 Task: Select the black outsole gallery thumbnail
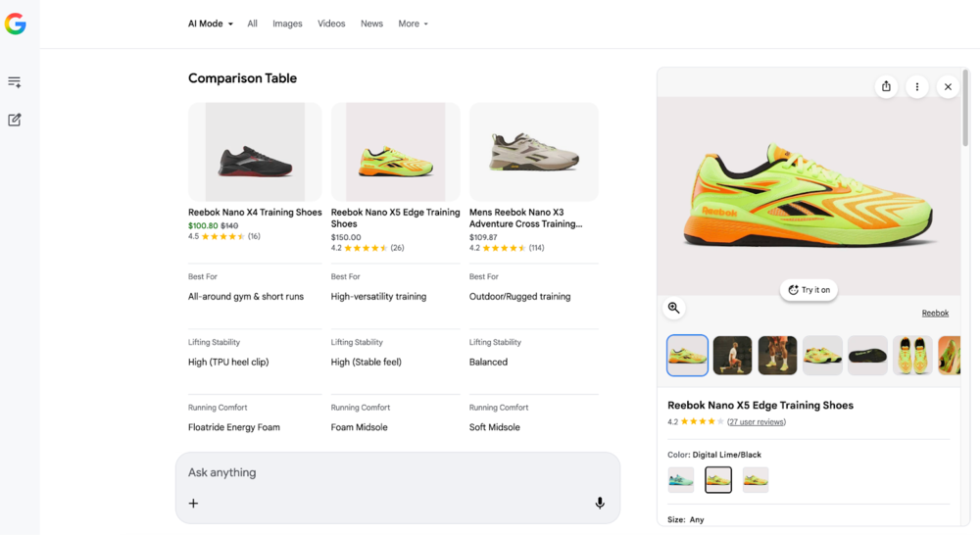click(x=867, y=356)
